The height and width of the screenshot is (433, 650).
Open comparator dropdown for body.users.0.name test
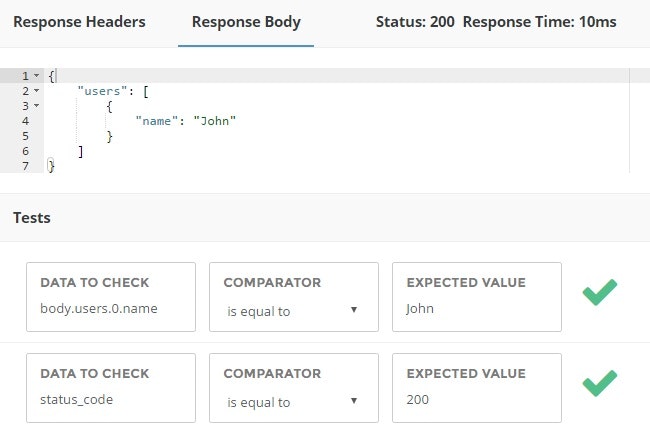click(293, 311)
